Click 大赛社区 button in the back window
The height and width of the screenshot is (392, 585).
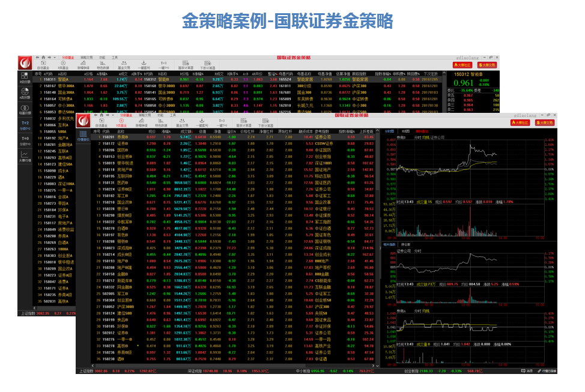[x=462, y=65]
